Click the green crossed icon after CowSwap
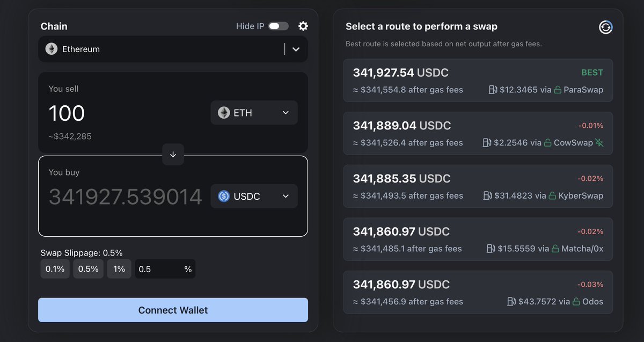This screenshot has height=342, width=644. click(x=599, y=142)
